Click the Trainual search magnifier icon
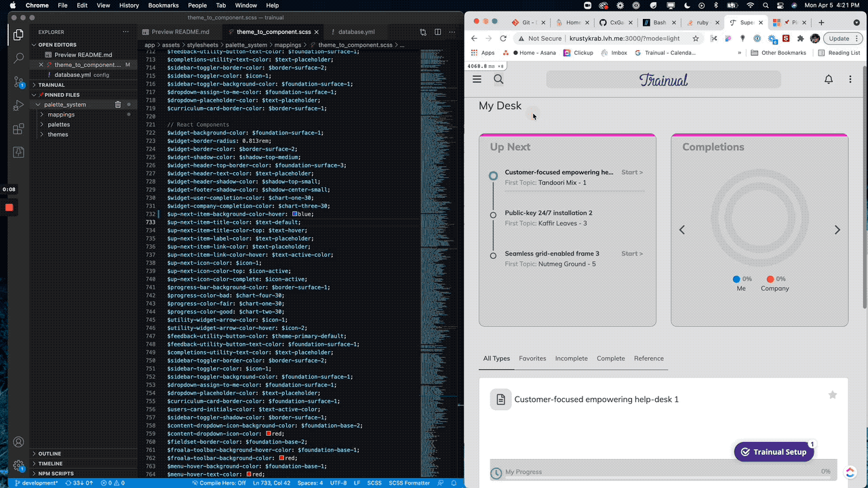Viewport: 868px width, 488px height. pyautogui.click(x=498, y=79)
